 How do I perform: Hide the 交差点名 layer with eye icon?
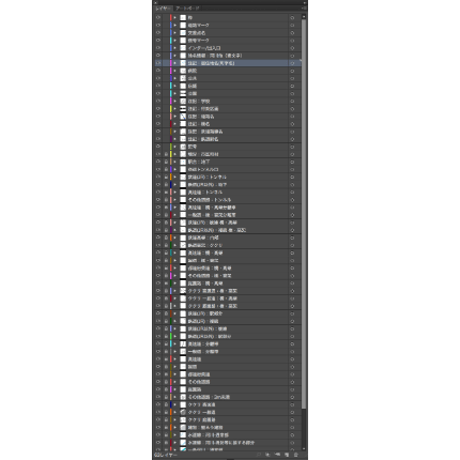(x=158, y=33)
